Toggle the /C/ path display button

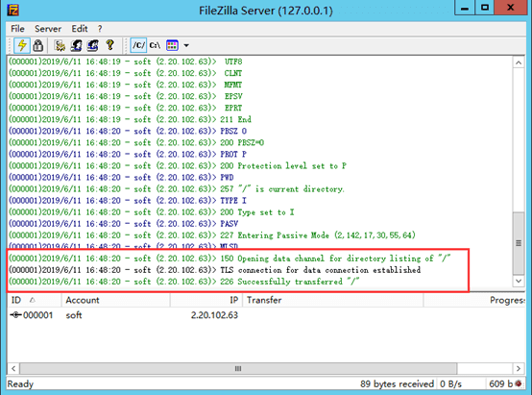coord(138,45)
